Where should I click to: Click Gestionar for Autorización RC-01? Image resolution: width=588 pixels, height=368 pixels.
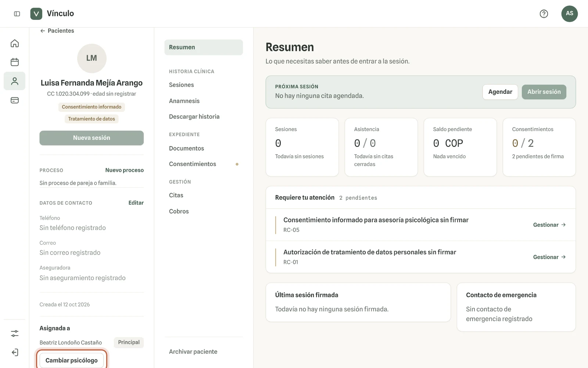pos(549,257)
